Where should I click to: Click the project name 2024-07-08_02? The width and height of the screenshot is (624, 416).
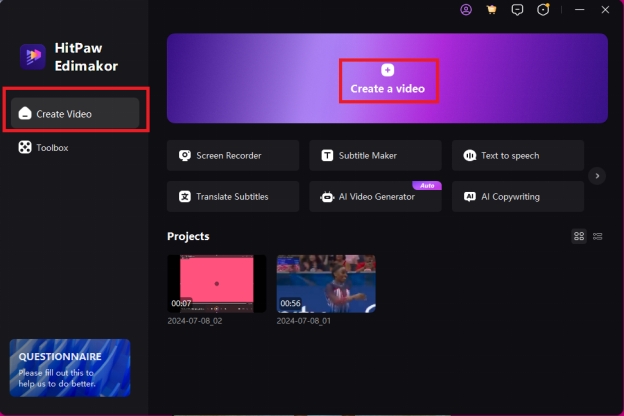tap(195, 321)
